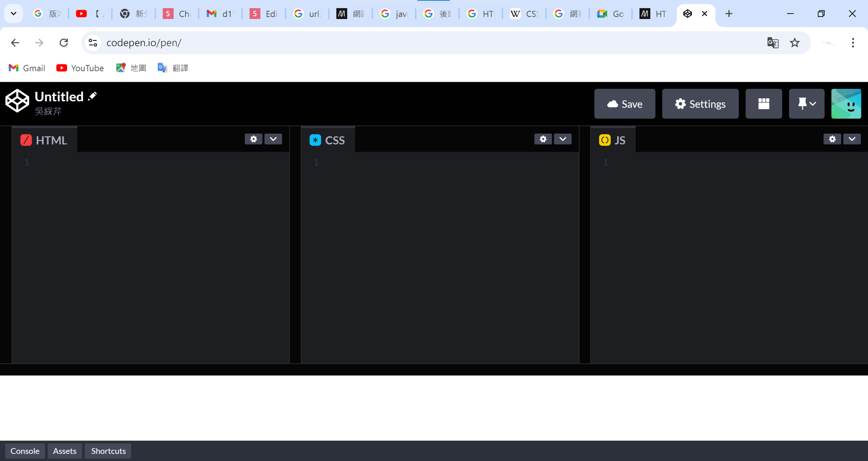Toggle the Assets panel

(x=65, y=451)
